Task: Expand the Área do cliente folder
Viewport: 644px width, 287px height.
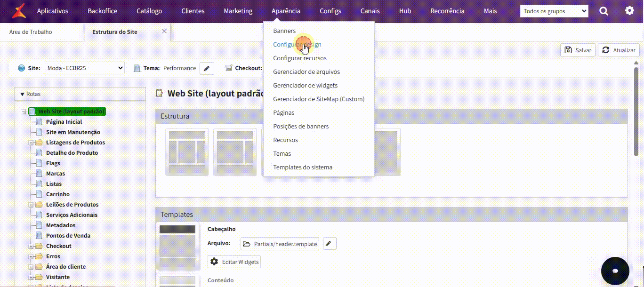Action: pyautogui.click(x=31, y=267)
